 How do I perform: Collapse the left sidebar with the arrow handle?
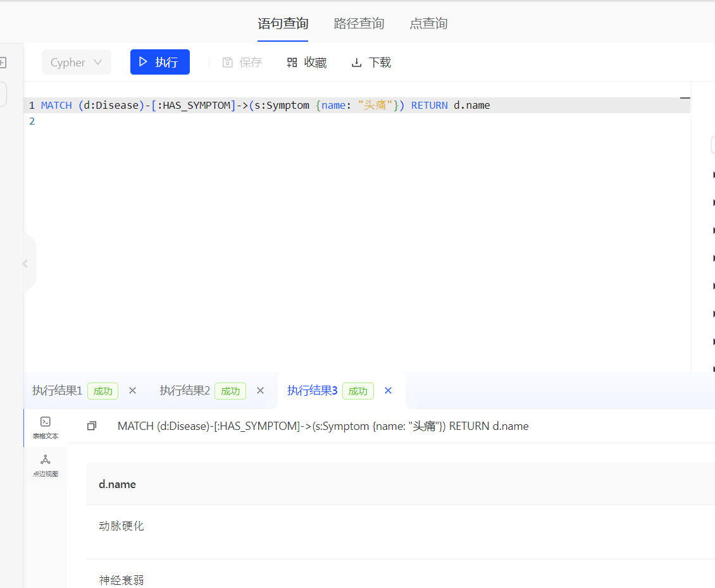[26, 263]
